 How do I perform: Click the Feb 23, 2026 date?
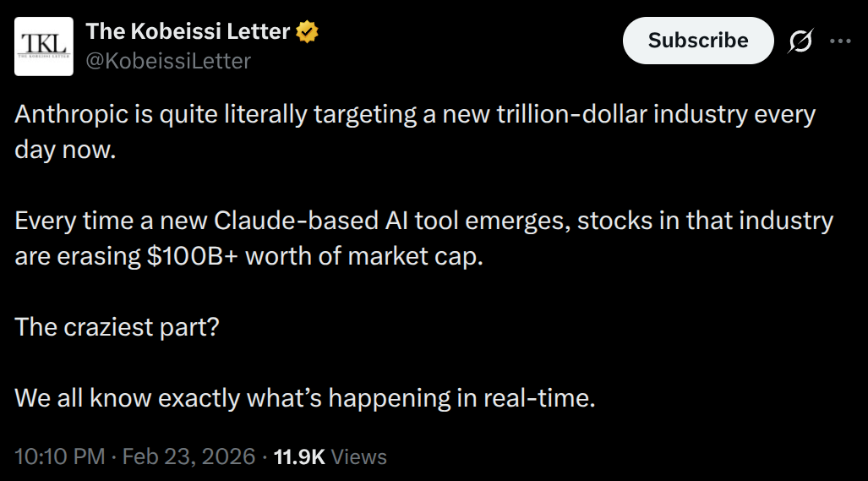coord(188,457)
